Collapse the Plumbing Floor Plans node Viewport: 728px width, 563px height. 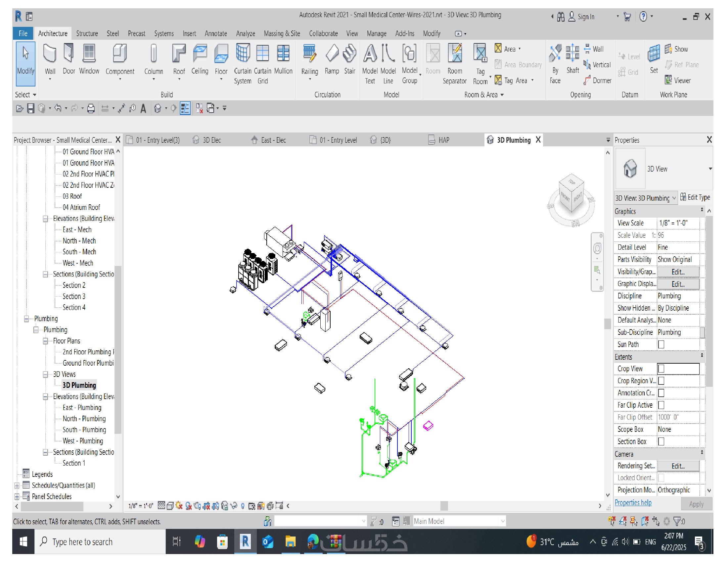point(45,341)
